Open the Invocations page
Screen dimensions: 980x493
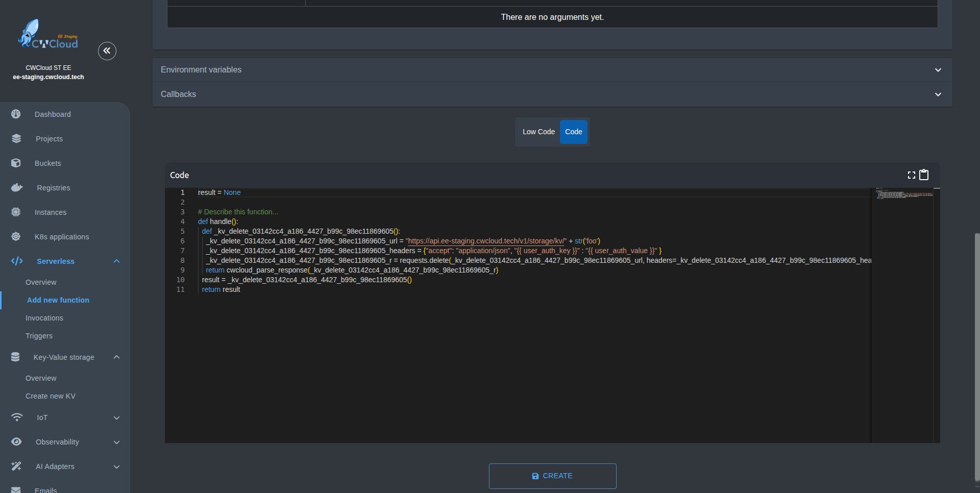[44, 318]
